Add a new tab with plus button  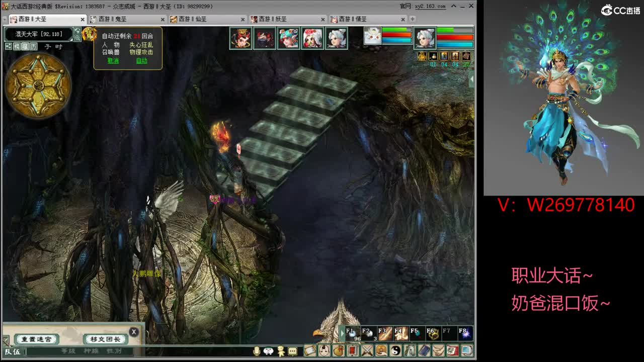(x=413, y=19)
